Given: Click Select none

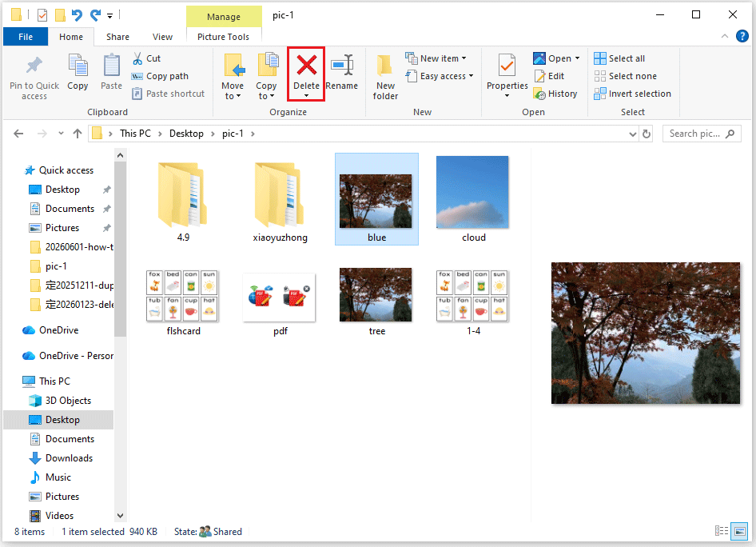Looking at the screenshot, I should [x=625, y=76].
